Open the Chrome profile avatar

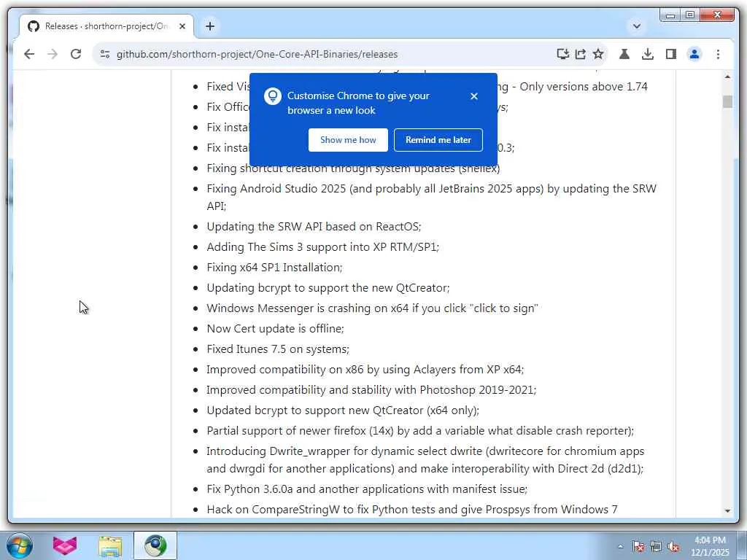click(694, 54)
